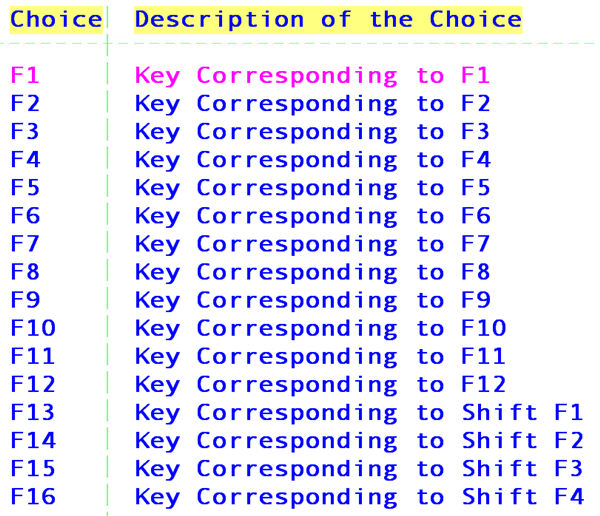Pick F13 in the Choice column
This screenshot has width=600, height=516.
pyautogui.click(x=33, y=412)
